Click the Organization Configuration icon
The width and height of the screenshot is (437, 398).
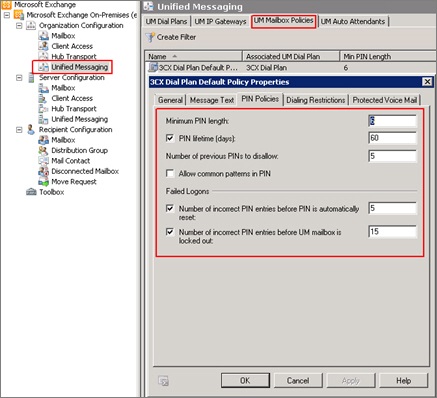pos(31,26)
